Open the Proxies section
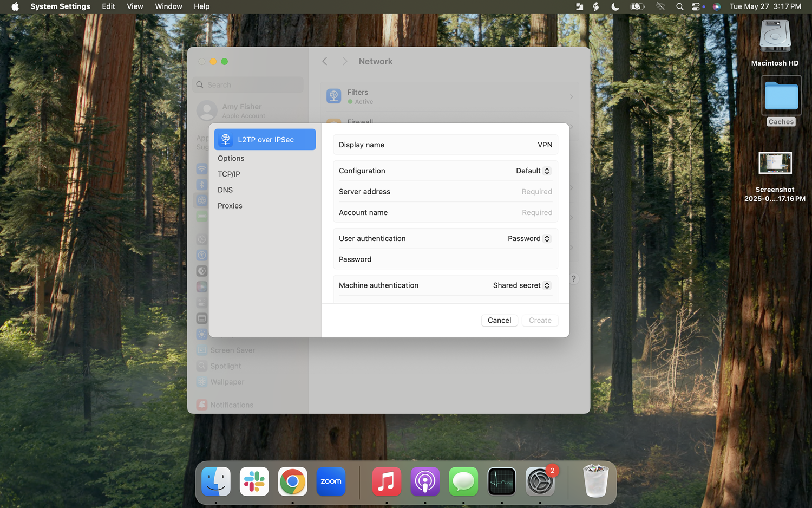This screenshot has height=508, width=812. (230, 206)
